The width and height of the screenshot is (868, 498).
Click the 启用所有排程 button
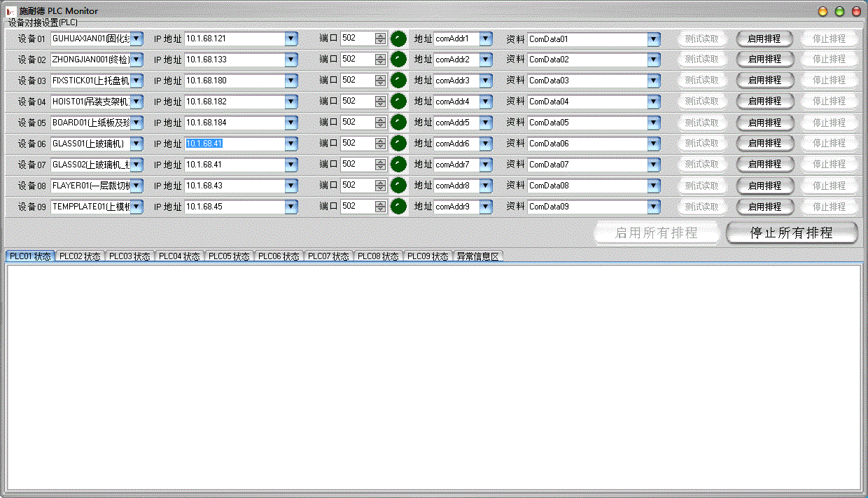[657, 233]
